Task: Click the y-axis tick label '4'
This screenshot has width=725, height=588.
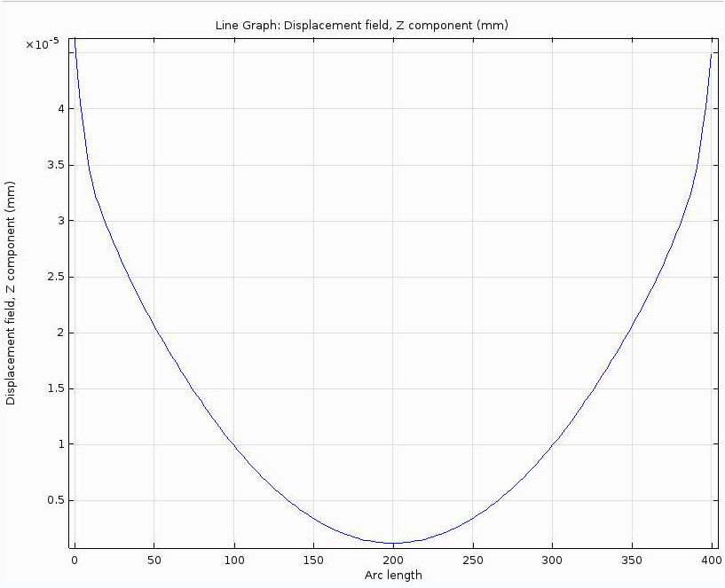Action: click(x=60, y=109)
